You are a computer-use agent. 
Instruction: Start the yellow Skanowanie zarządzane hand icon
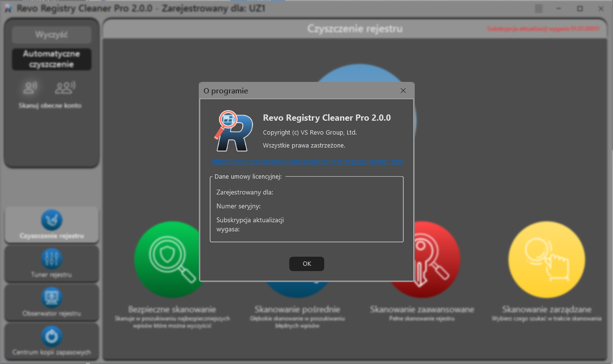546,259
